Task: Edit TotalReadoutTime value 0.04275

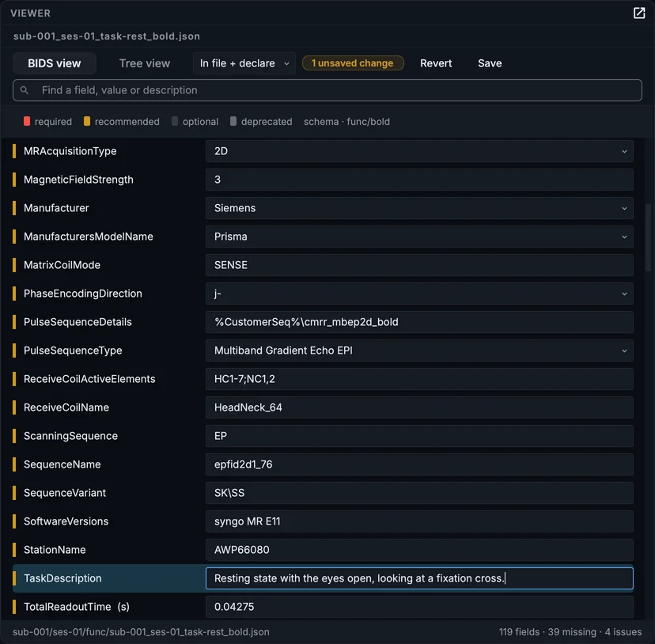Action: click(x=419, y=607)
